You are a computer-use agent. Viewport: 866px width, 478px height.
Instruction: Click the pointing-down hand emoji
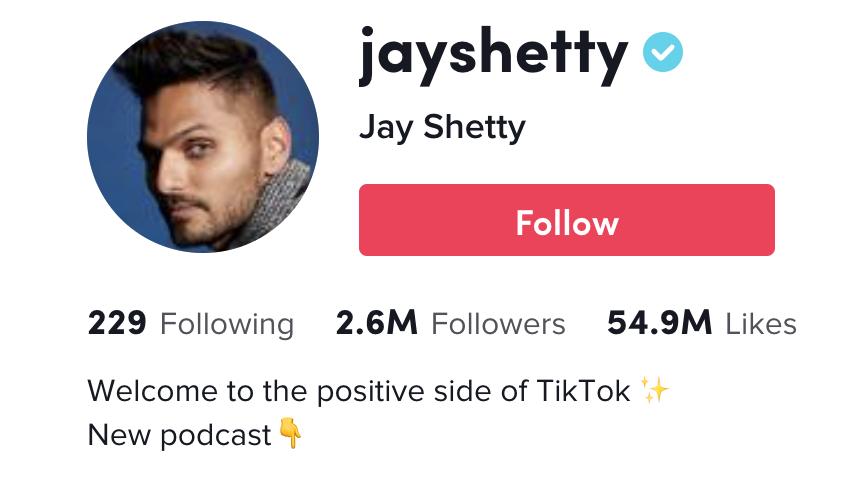point(291,433)
